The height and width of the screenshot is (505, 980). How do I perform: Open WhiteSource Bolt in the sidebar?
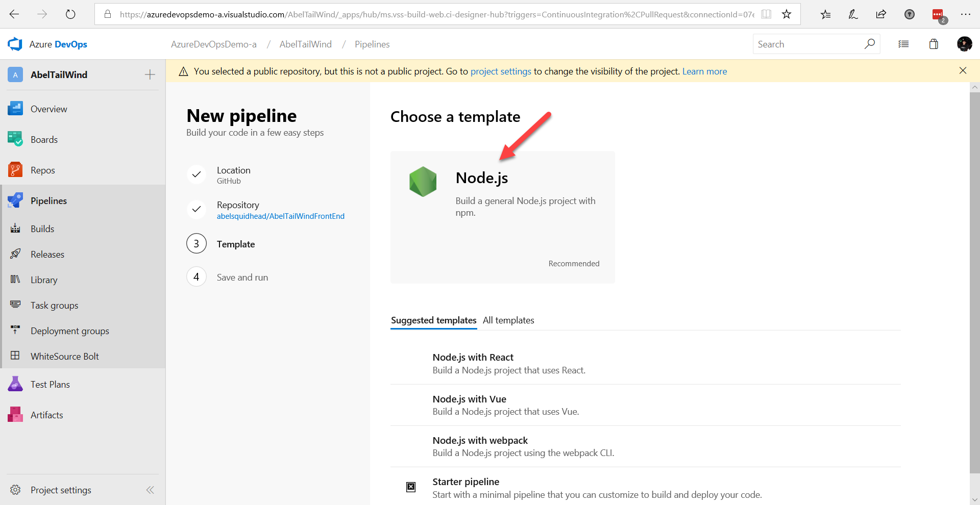click(83, 356)
